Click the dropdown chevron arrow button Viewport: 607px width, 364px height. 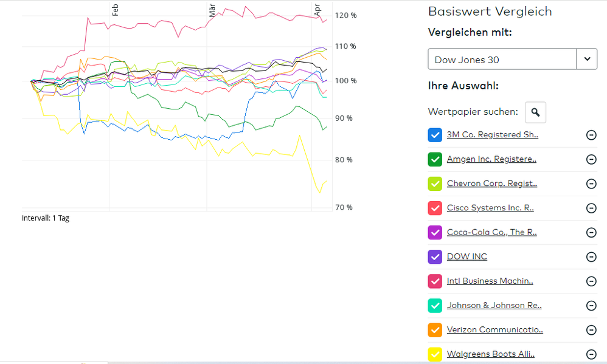pyautogui.click(x=587, y=60)
